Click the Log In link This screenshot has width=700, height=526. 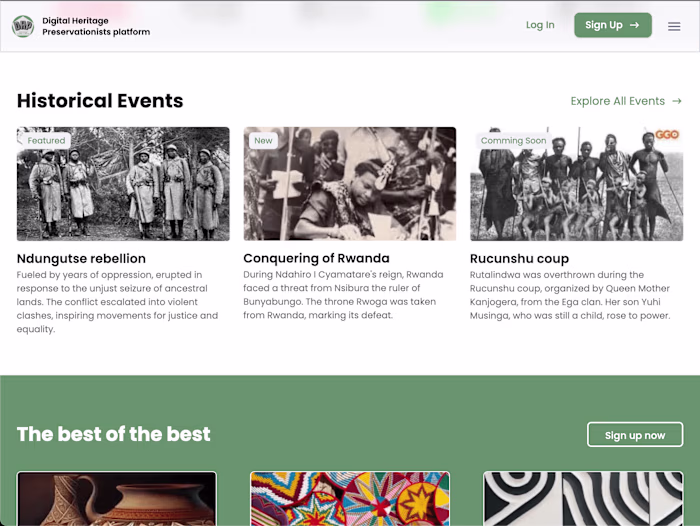(x=540, y=25)
